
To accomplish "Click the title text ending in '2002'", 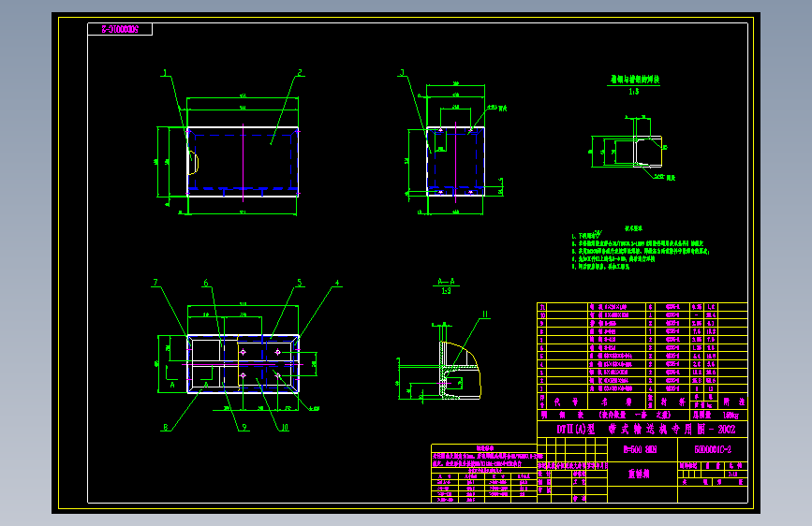I will (646, 430).
